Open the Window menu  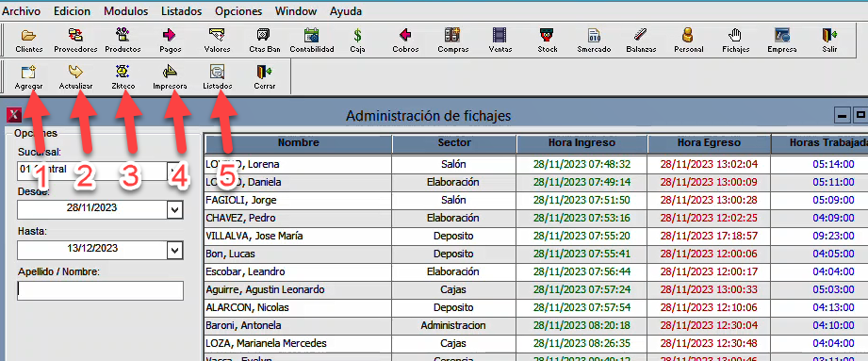[x=296, y=11]
